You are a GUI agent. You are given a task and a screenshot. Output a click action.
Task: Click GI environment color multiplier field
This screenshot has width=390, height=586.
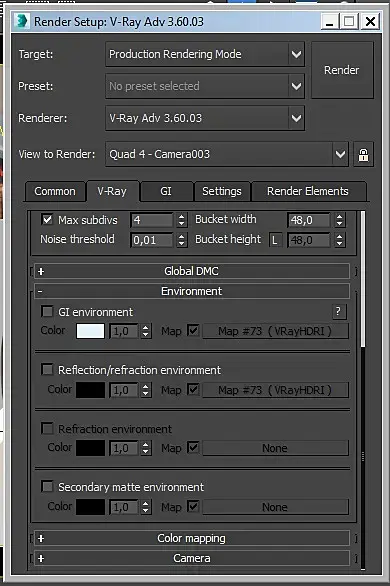coord(124,331)
